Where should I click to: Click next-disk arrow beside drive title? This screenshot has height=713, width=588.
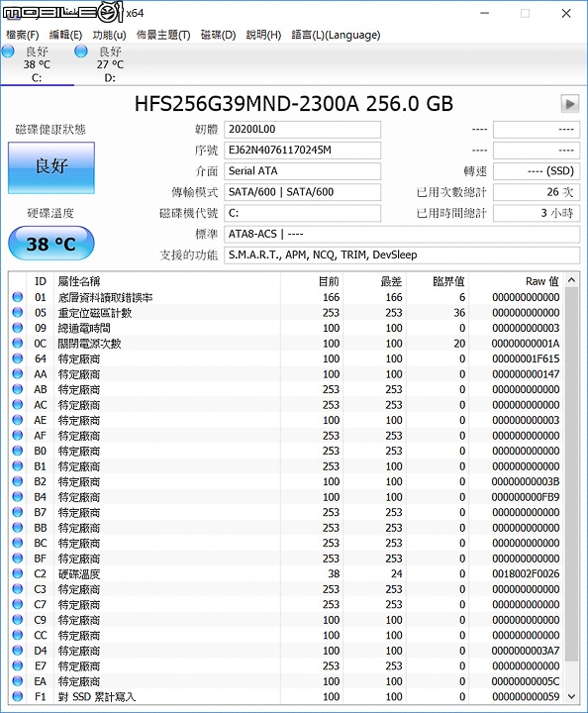point(570,104)
